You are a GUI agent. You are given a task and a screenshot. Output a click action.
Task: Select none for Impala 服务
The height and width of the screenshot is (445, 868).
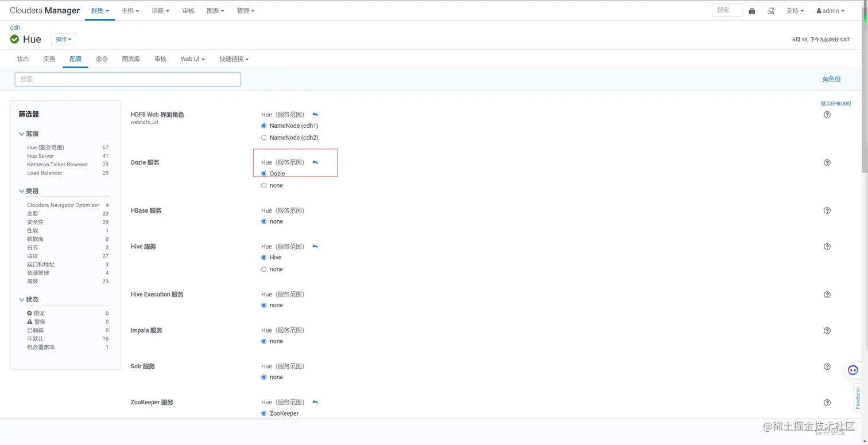[x=264, y=341]
